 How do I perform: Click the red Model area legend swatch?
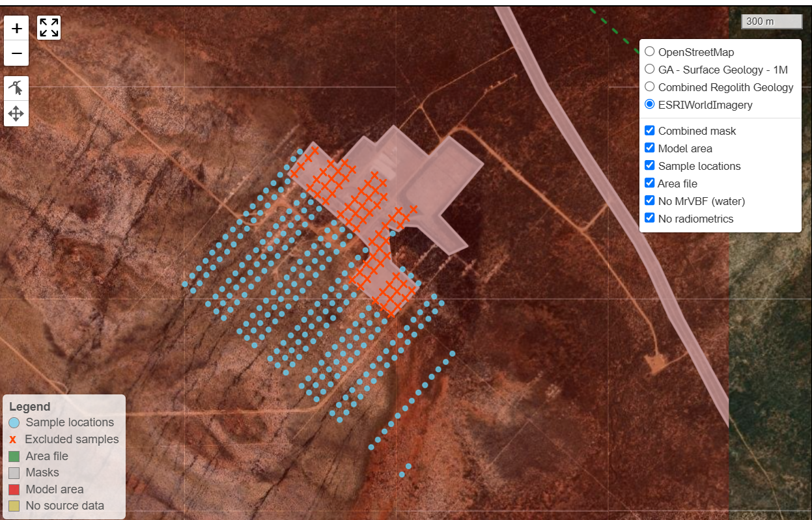pos(14,489)
